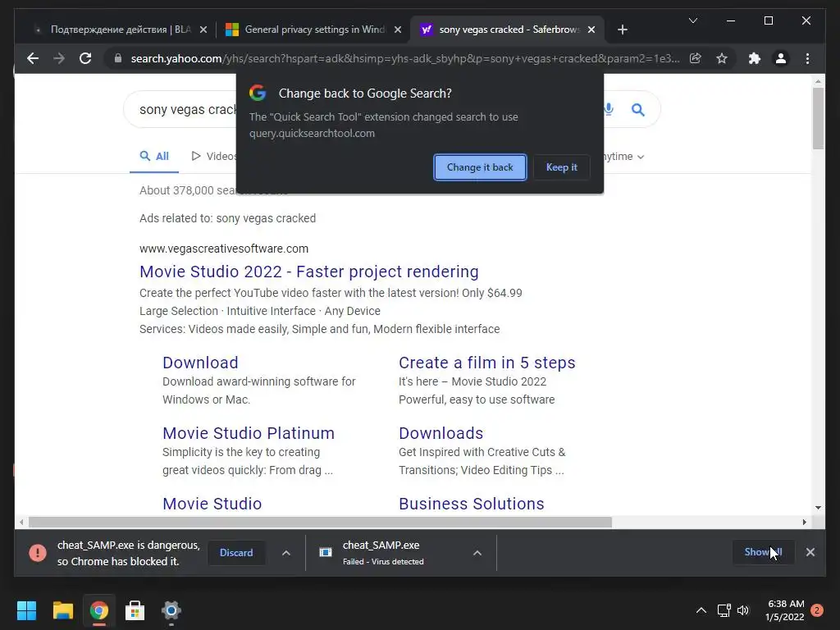840x630 pixels.
Task: Open a new tab
Action: click(622, 30)
